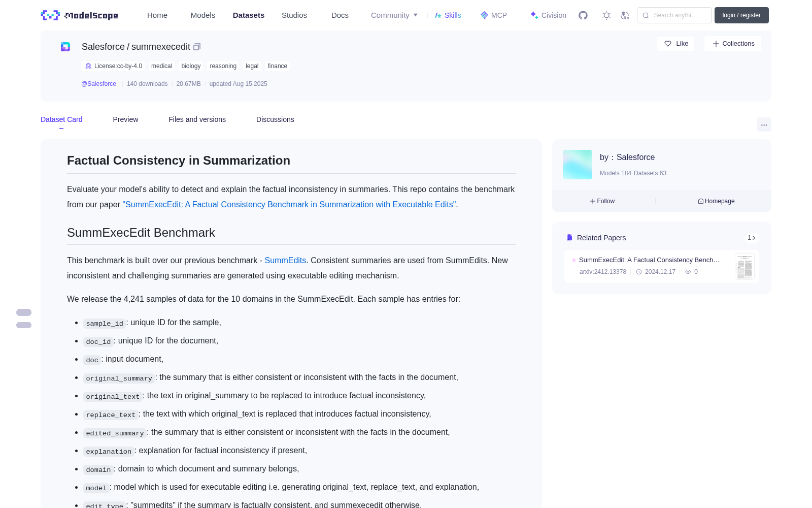Click the Skills link icon

click(438, 15)
